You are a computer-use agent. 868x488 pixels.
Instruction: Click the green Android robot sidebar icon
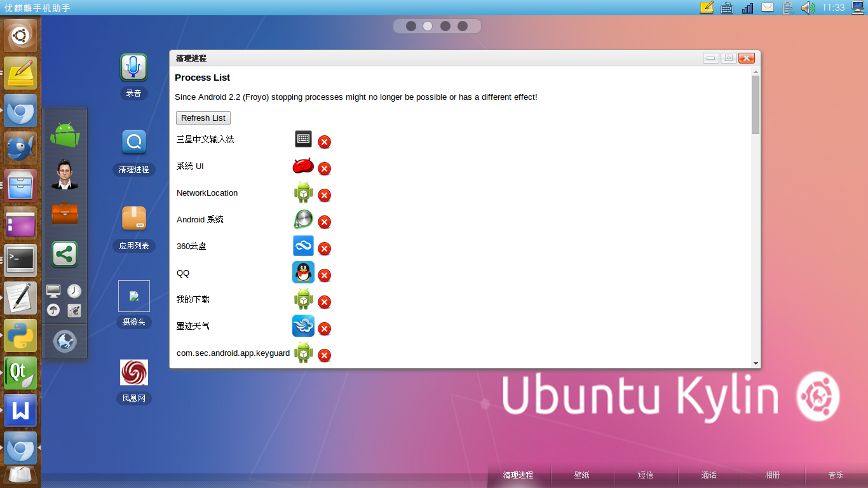[65, 135]
